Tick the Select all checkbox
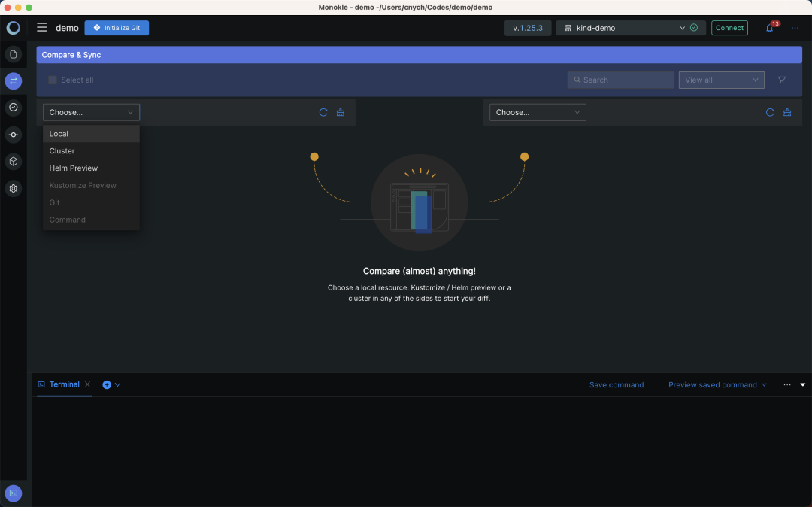Image resolution: width=812 pixels, height=507 pixels. pyautogui.click(x=53, y=80)
